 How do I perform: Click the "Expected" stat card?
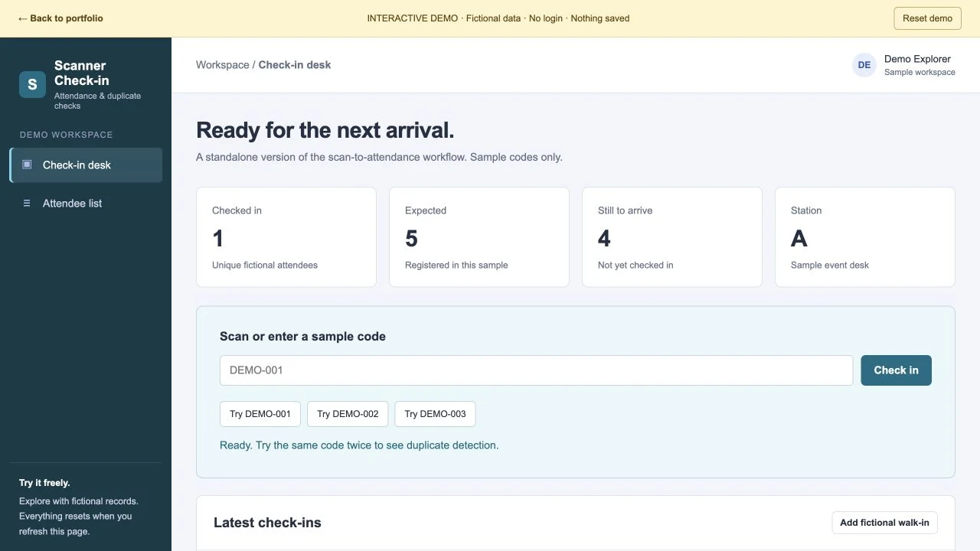point(479,237)
